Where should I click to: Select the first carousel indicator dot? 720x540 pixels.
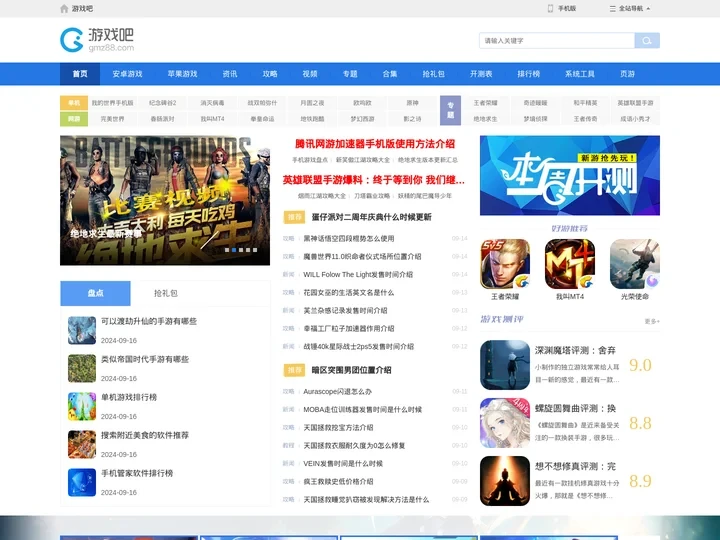(x=227, y=250)
